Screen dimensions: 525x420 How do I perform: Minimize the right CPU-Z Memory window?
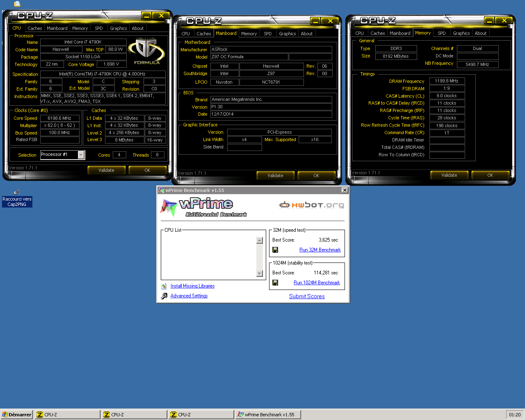tap(489, 21)
